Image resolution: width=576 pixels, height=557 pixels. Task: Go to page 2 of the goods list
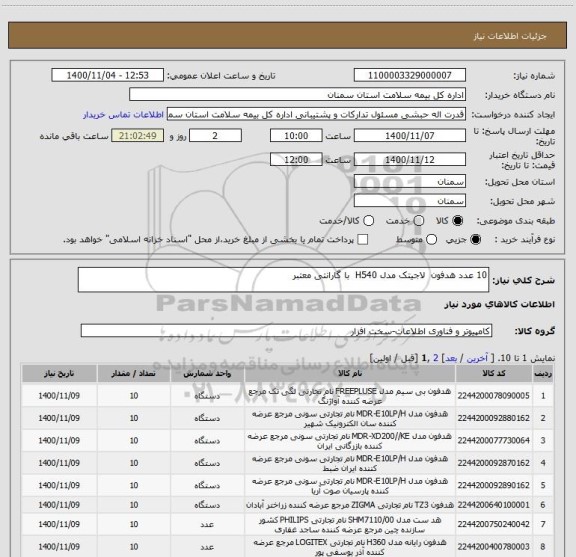pos(436,358)
